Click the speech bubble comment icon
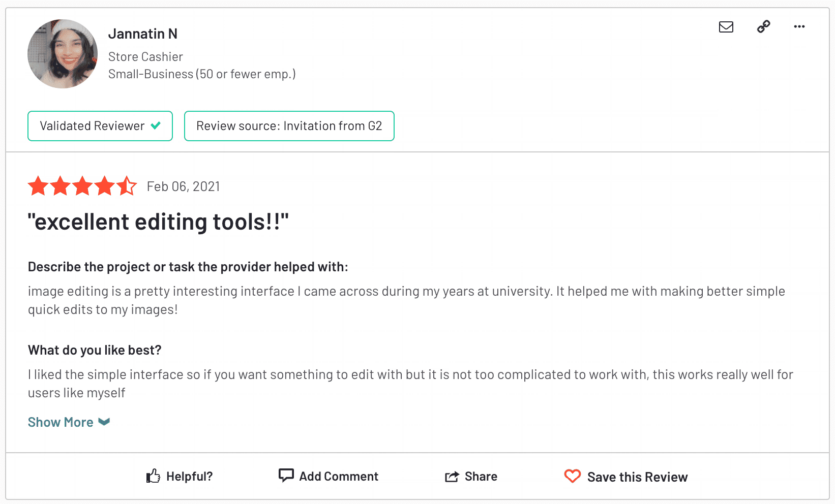This screenshot has width=835, height=504. click(286, 475)
